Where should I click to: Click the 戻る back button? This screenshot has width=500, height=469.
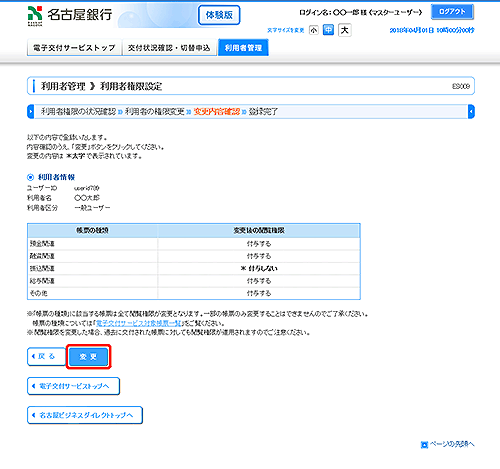(x=46, y=357)
